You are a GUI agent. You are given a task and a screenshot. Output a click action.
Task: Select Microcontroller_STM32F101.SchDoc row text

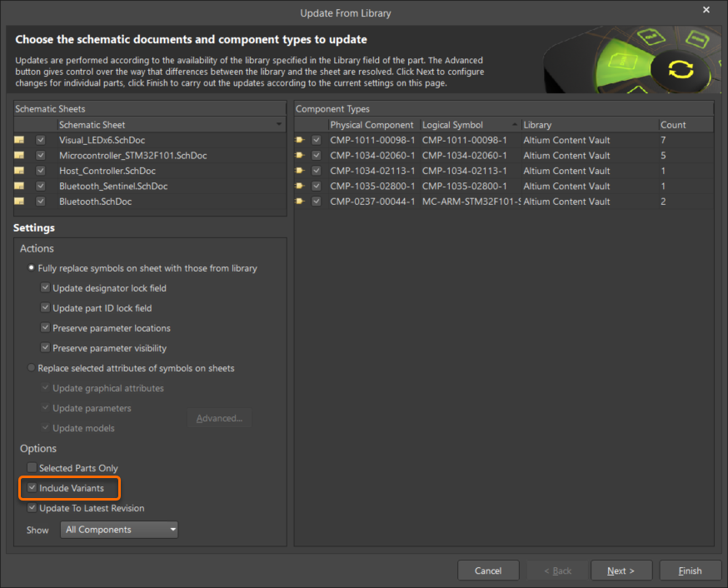[132, 155]
